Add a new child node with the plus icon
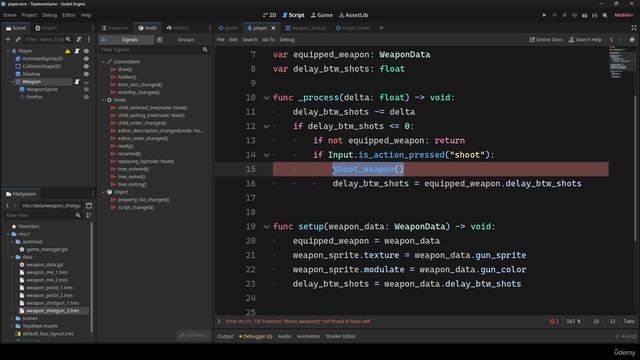The width and height of the screenshot is (640, 360). coord(8,39)
